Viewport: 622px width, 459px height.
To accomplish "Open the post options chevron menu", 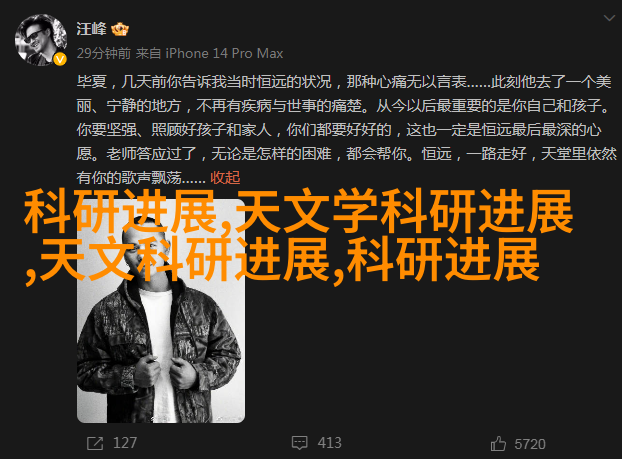I will pyautogui.click(x=609, y=18).
